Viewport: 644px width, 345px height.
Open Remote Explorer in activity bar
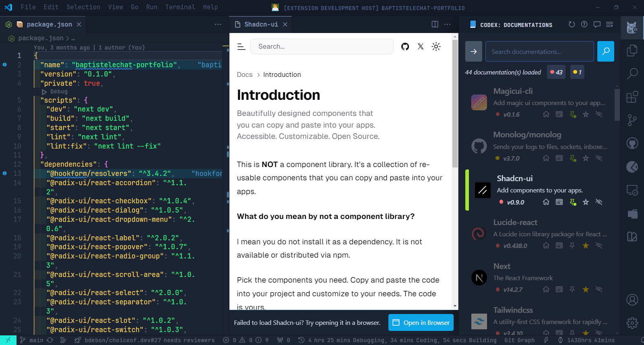tap(632, 190)
